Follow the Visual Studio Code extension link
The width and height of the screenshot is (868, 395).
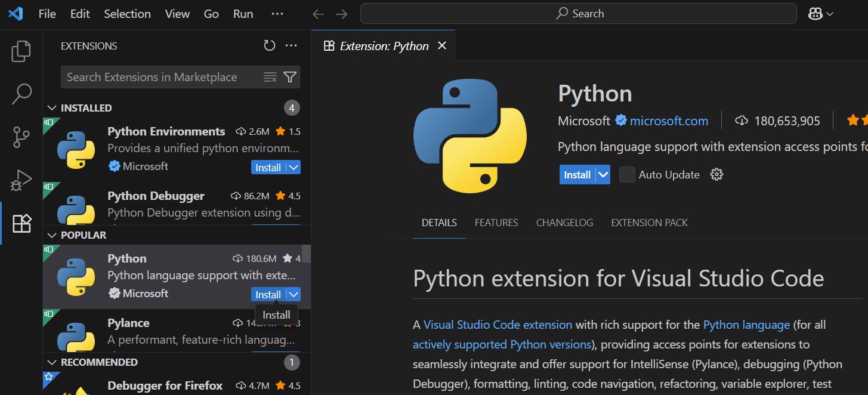tap(498, 325)
